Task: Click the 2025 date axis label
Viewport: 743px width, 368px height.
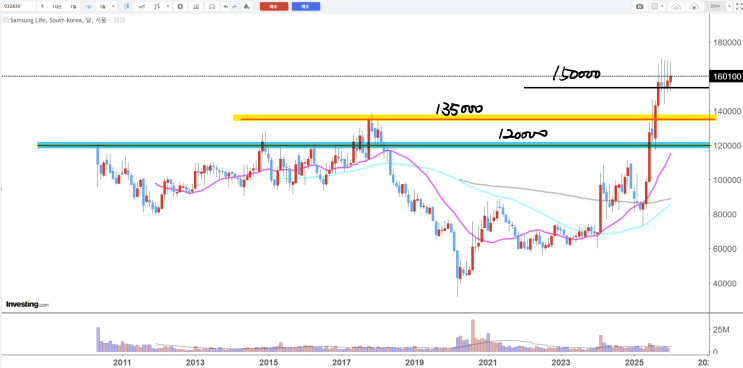Action: pos(634,362)
